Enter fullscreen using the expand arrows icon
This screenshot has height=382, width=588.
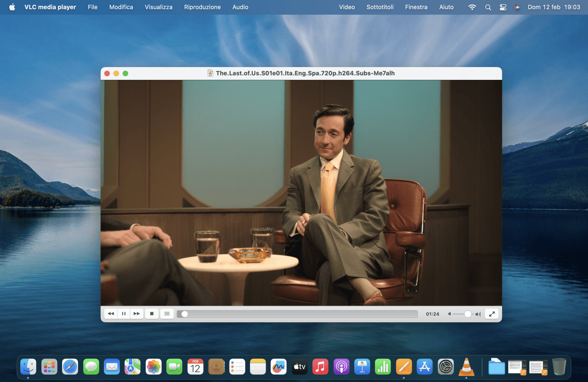[492, 314]
